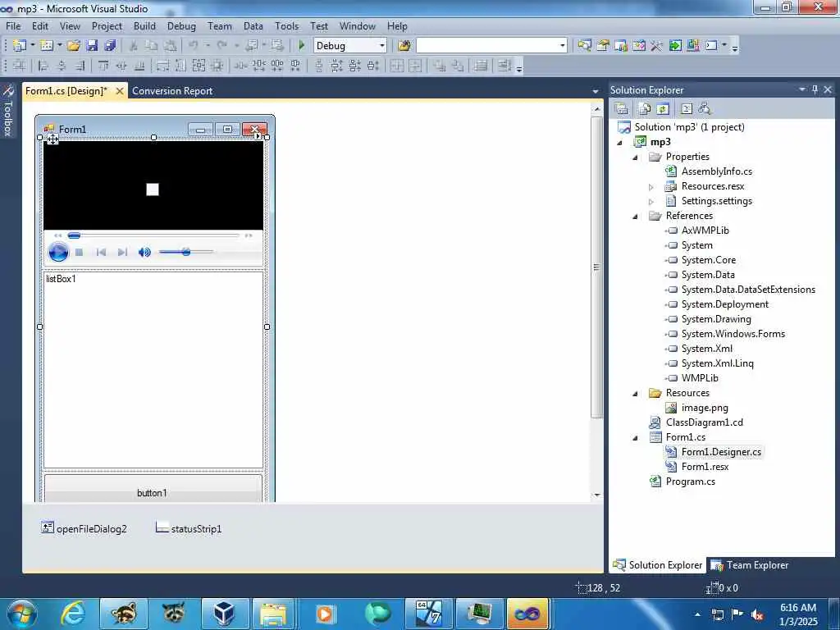Open the New Project dropdown arrow

pos(32,46)
